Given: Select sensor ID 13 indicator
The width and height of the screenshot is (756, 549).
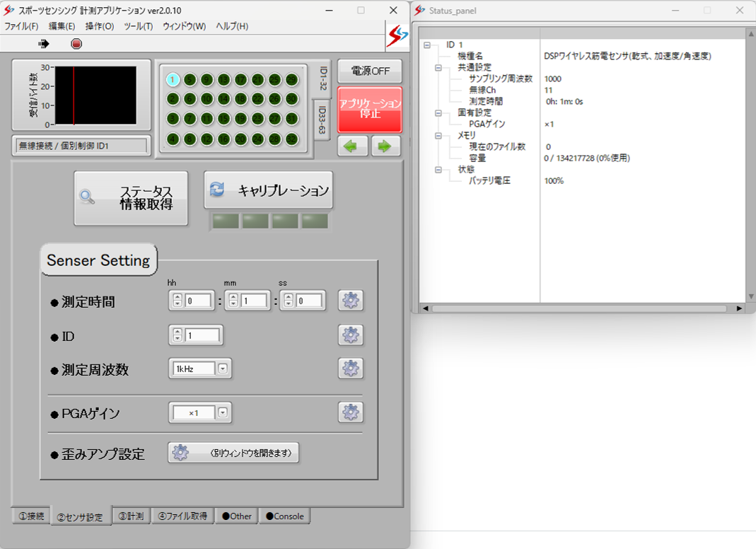Looking at the screenshot, I should pyautogui.click(x=223, y=80).
